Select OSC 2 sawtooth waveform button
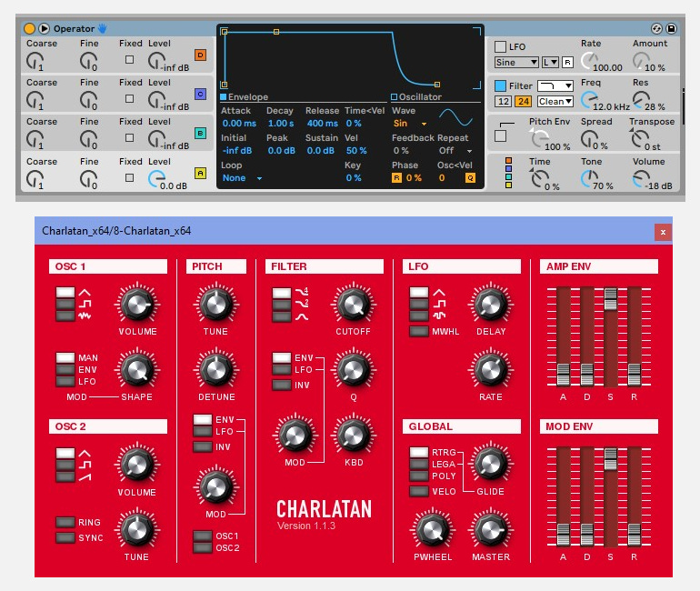This screenshot has height=591, width=700. 65,476
